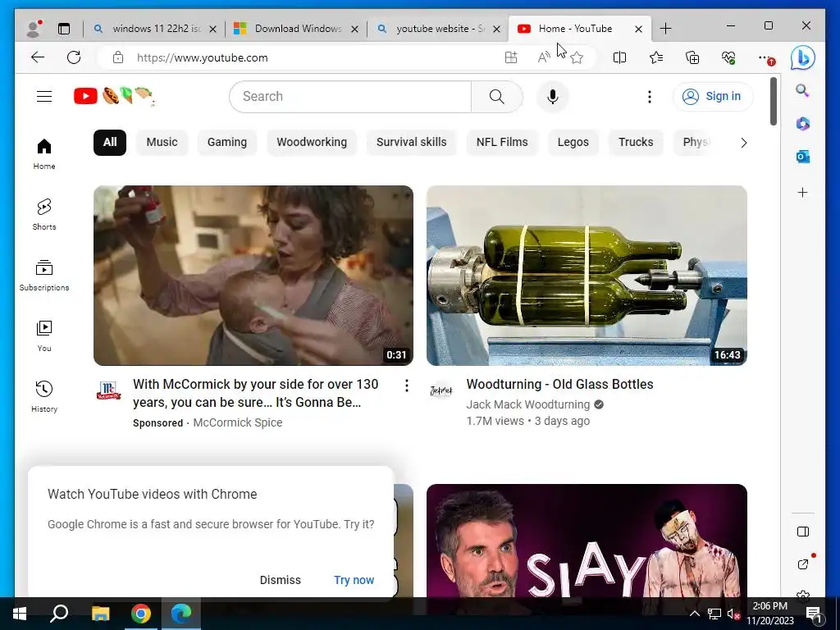Dismiss the Chrome promotion popup
Screen dimensions: 840x630
click(x=281, y=580)
